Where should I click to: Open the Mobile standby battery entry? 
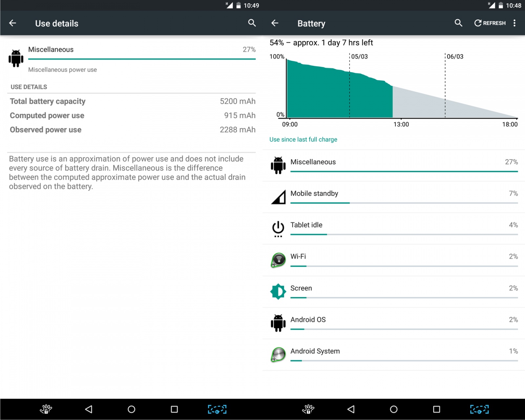pyautogui.click(x=394, y=197)
